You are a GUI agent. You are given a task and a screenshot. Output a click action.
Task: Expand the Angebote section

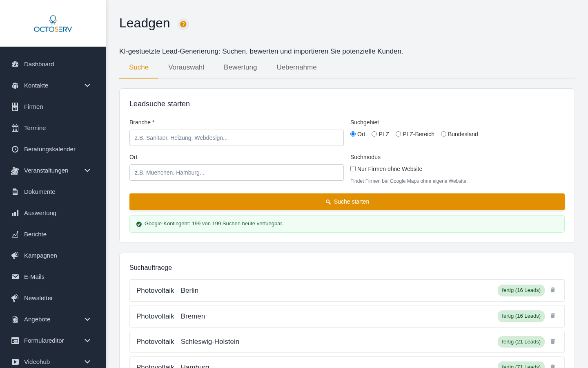point(87,319)
